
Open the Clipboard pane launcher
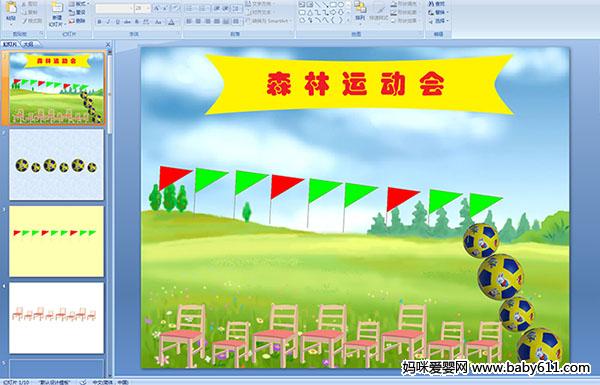pyautogui.click(x=41, y=34)
